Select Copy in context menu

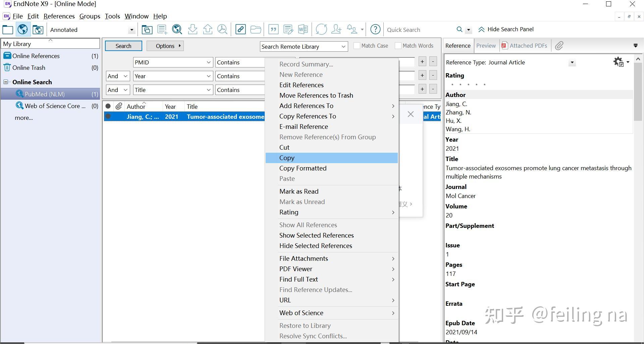pyautogui.click(x=332, y=158)
